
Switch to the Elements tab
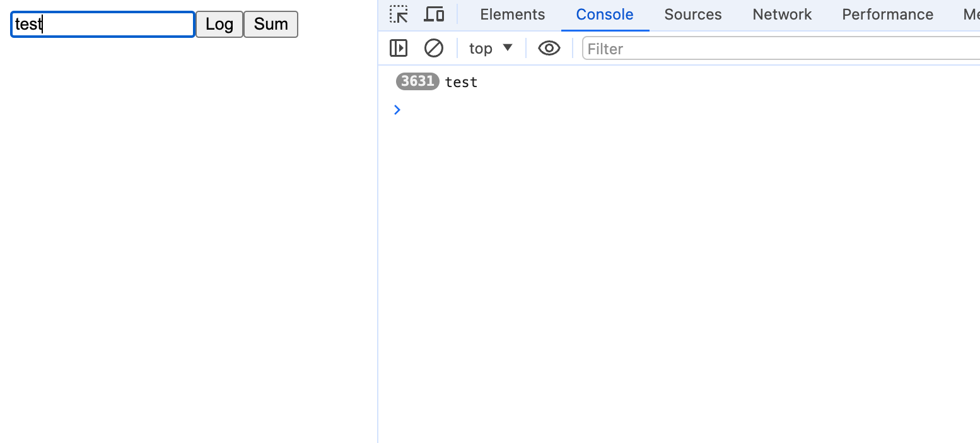(x=512, y=14)
